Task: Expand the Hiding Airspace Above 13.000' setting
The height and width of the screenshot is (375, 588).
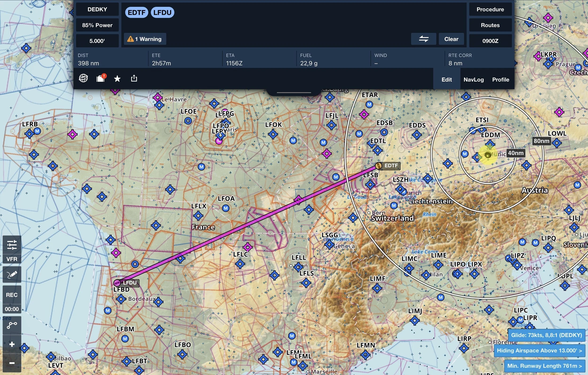Action: (539, 351)
